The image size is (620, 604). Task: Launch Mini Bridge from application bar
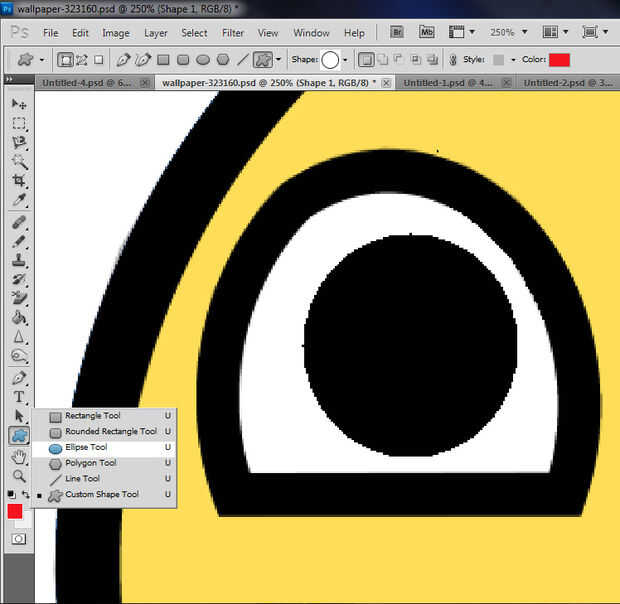point(426,32)
